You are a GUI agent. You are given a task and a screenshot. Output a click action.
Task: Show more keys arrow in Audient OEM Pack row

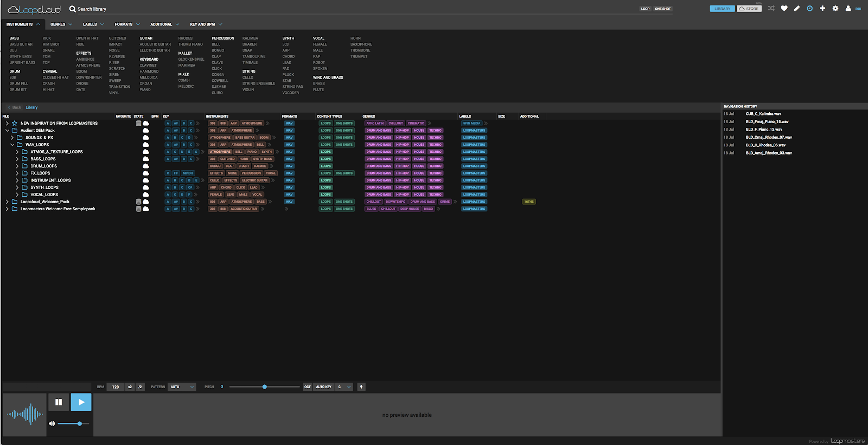197,131
